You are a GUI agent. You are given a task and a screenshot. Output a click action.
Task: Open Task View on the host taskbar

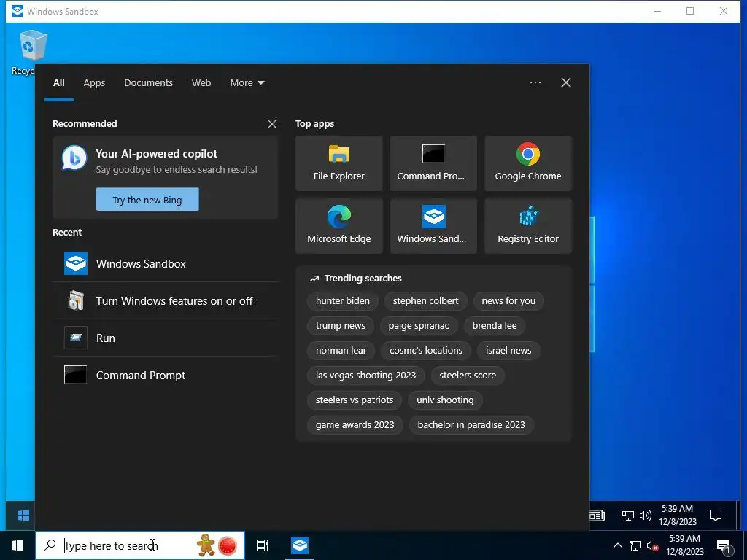(263, 545)
